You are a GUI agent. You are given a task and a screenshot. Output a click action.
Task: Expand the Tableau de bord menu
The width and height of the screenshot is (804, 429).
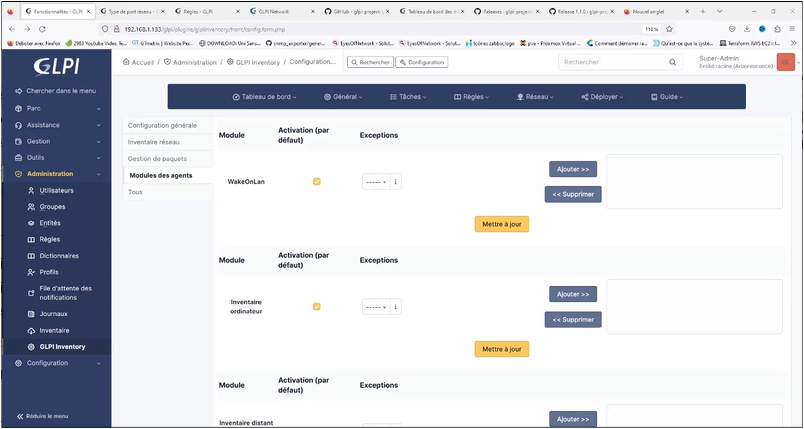point(262,97)
